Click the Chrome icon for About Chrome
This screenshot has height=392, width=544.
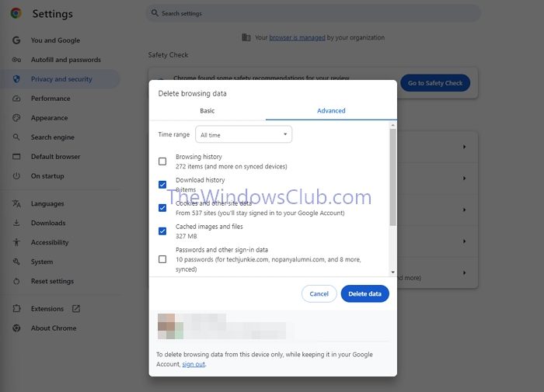point(16,328)
